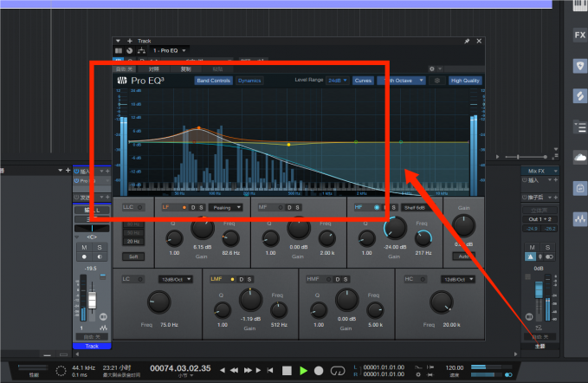Open the channel editor bars icon
The height and width of the screenshot is (383, 588).
click(119, 50)
